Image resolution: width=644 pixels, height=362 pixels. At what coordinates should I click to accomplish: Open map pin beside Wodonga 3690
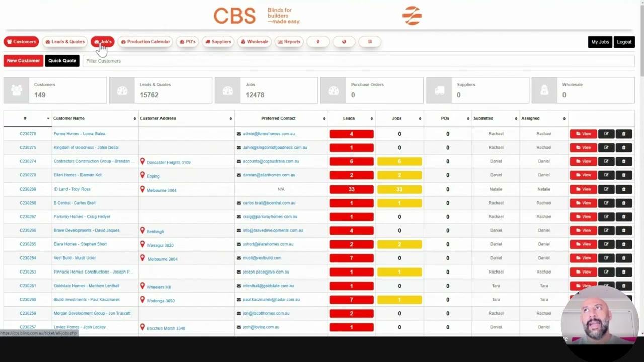[142, 299]
